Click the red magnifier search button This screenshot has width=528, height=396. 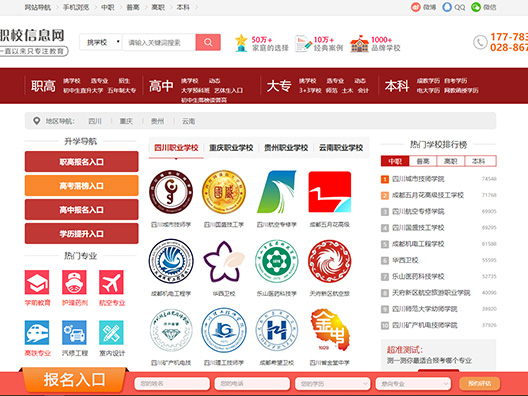[x=208, y=42]
